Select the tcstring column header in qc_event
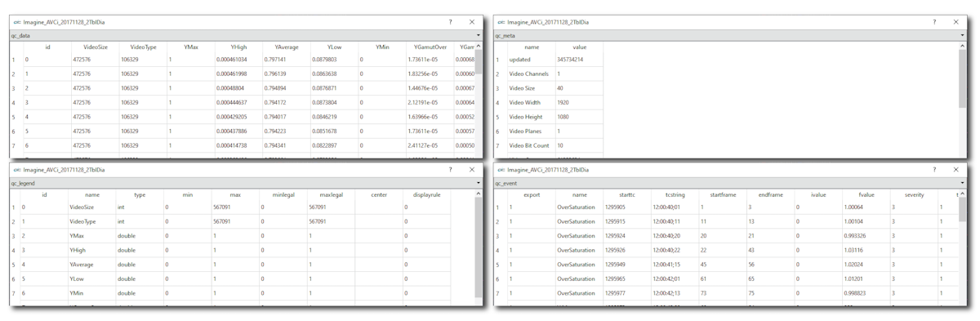Viewport: 980px width, 321px height. pyautogui.click(x=675, y=195)
